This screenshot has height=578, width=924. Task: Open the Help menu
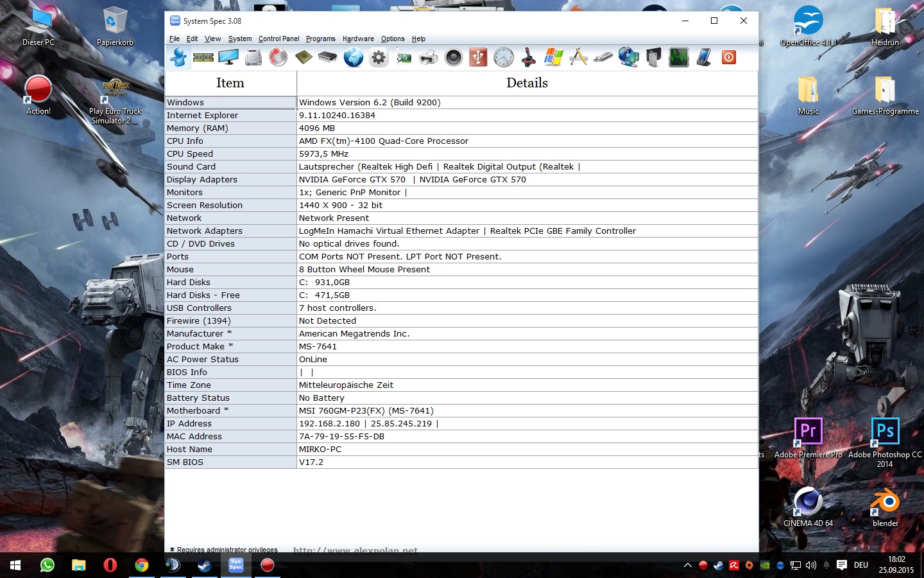[x=418, y=39]
